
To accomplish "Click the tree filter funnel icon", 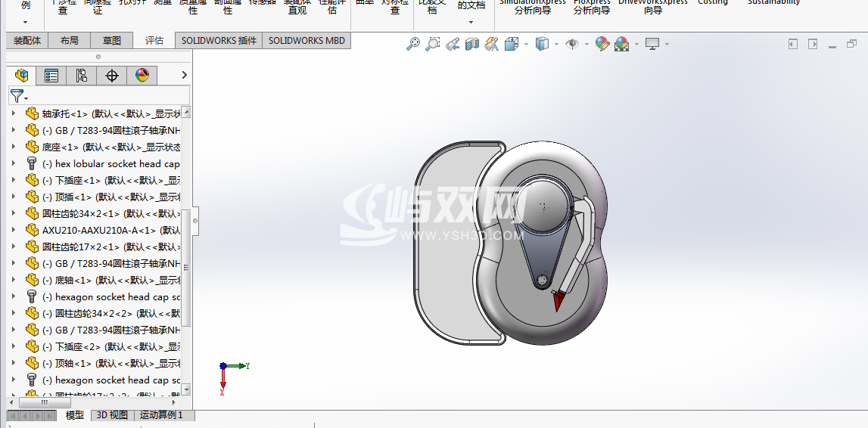I will tap(17, 96).
